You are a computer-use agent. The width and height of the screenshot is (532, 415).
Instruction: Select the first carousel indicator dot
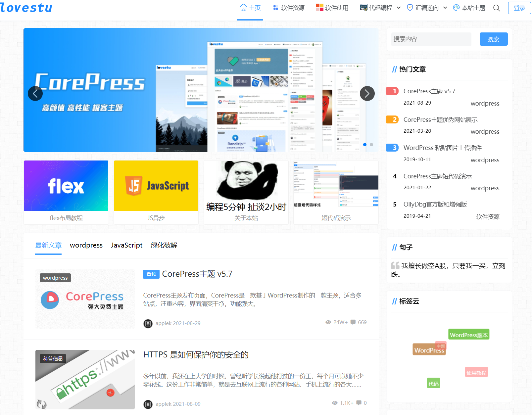pos(365,145)
